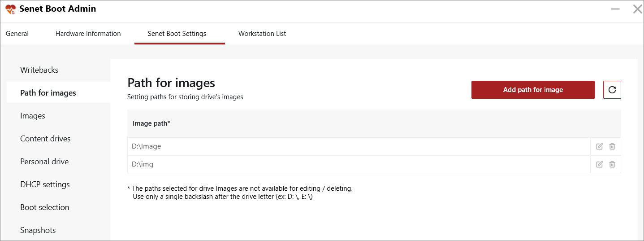Delete the D:\Image path entry
The image size is (644, 241).
click(x=612, y=146)
